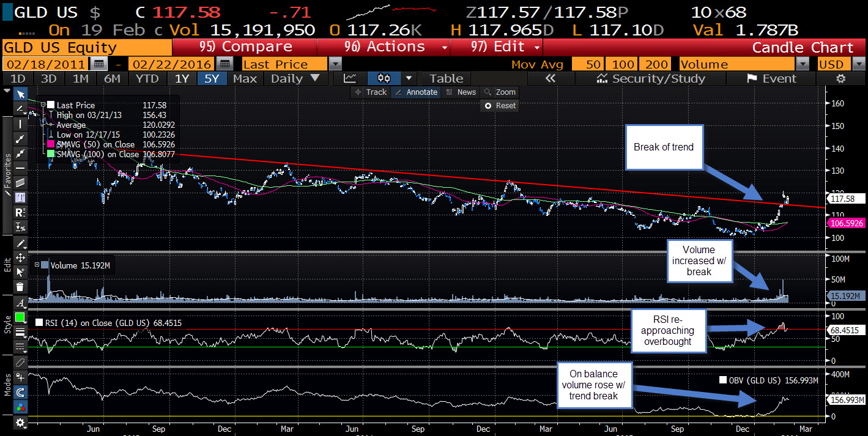Image resolution: width=868 pixels, height=436 pixels.
Task: Toggle the Zoom mode
Action: coord(500,92)
